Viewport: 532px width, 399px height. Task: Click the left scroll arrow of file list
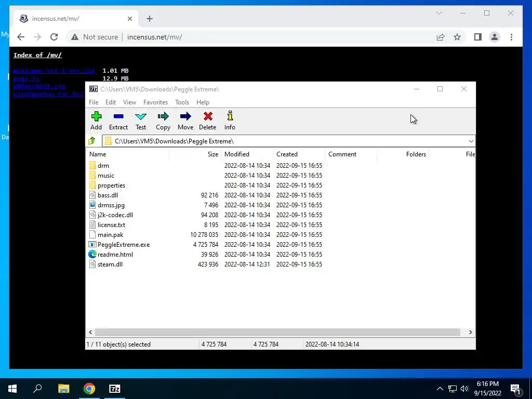point(90,332)
